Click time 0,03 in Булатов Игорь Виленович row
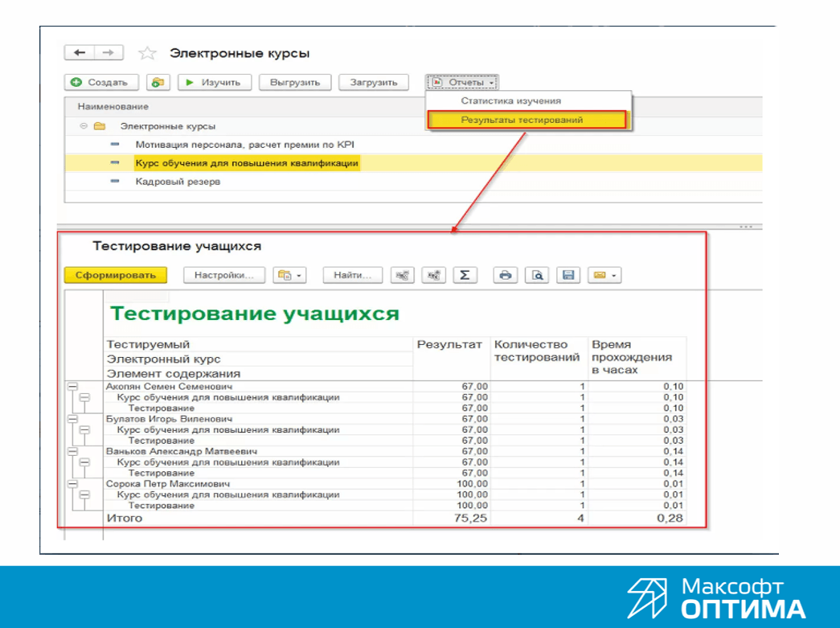Viewport: 840px width, 628px height. [x=674, y=419]
